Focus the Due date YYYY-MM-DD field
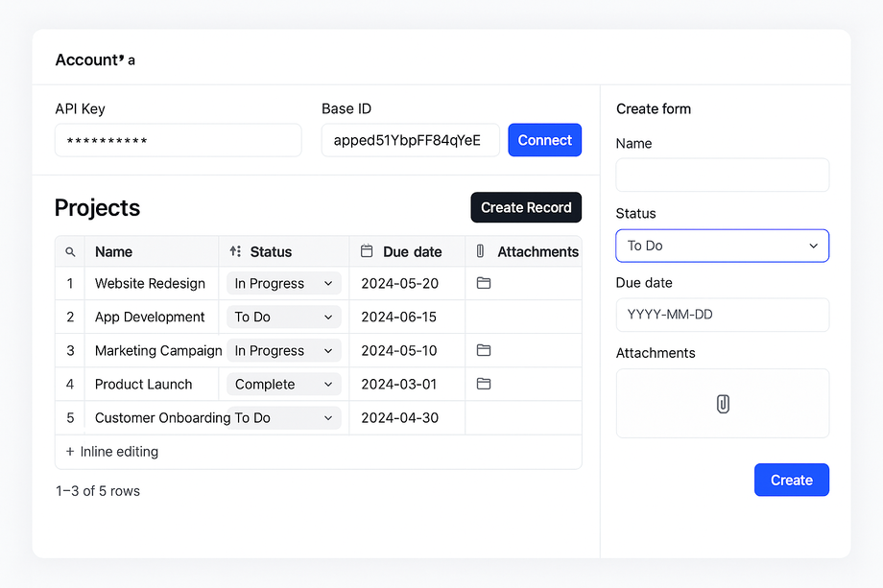 pyautogui.click(x=722, y=315)
